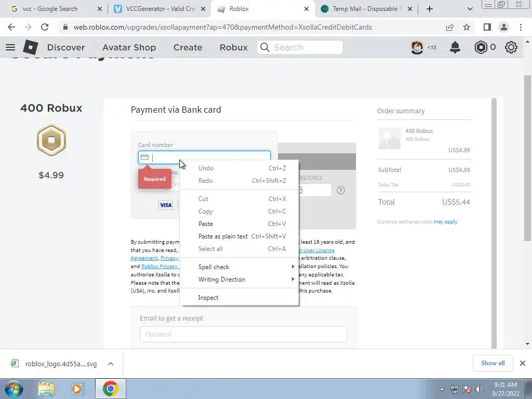Close the downloads bar
Image resolution: width=532 pixels, height=399 pixels.
[523, 363]
